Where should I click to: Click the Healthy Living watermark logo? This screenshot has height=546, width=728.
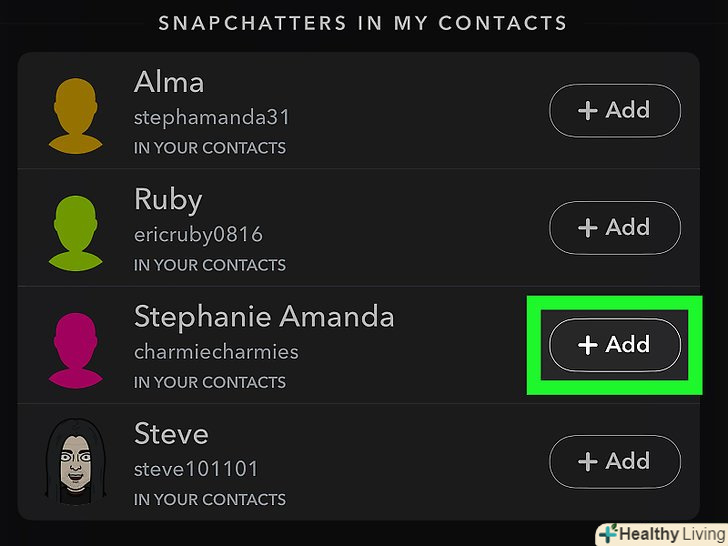(x=660, y=532)
